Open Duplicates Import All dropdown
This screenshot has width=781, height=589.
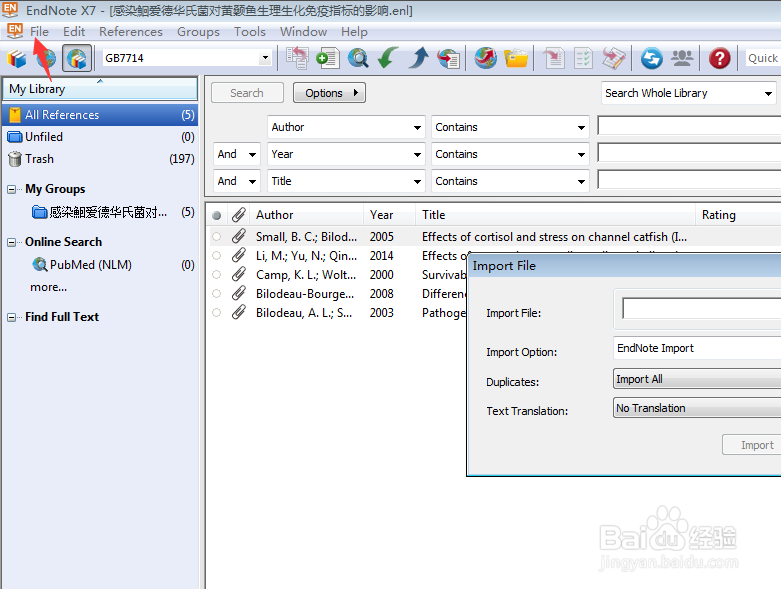click(697, 379)
